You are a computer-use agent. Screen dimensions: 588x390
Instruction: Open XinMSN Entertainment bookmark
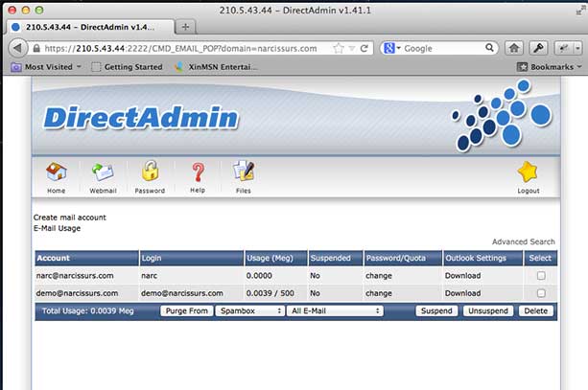click(x=217, y=67)
